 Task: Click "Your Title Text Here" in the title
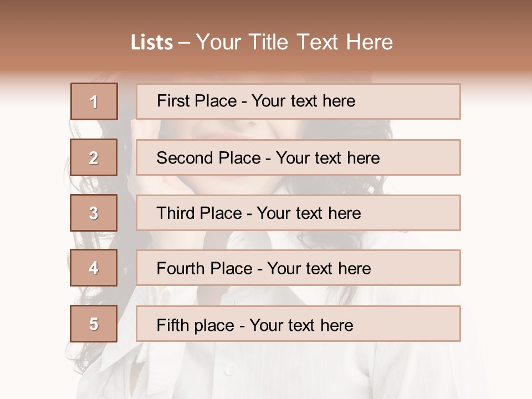(294, 43)
